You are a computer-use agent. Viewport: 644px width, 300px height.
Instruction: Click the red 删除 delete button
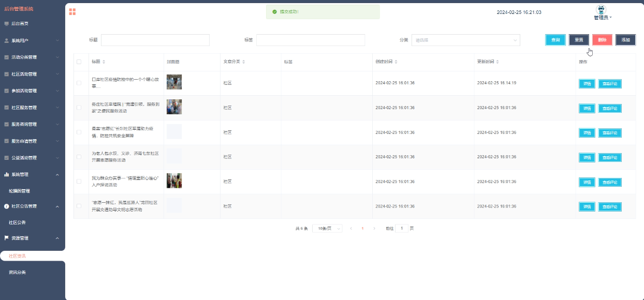pyautogui.click(x=602, y=40)
